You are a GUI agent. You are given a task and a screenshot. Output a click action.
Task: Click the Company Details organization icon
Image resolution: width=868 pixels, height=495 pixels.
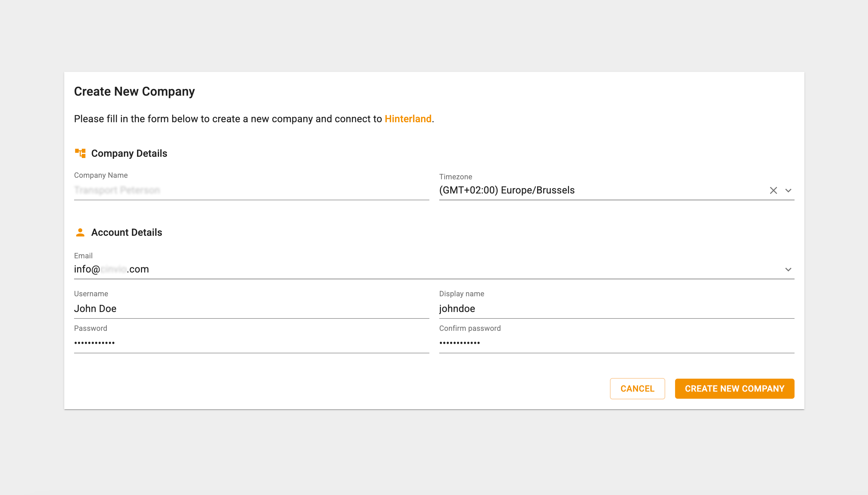pos(80,153)
